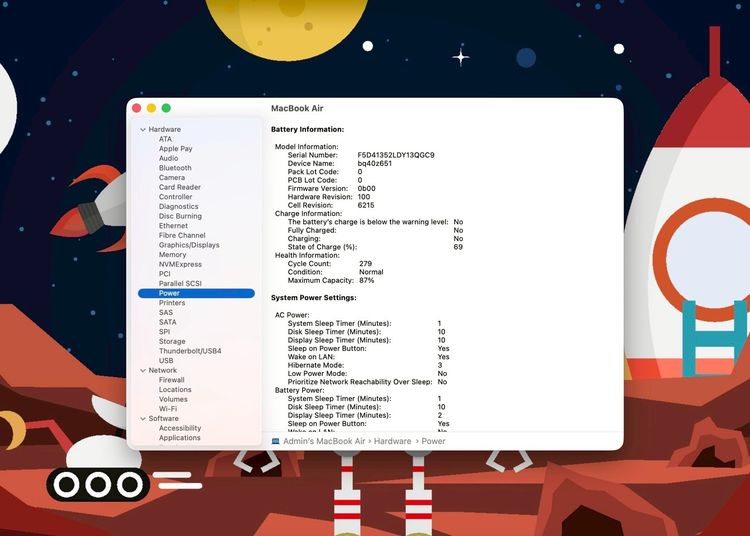Select Applications under Software

click(x=179, y=438)
